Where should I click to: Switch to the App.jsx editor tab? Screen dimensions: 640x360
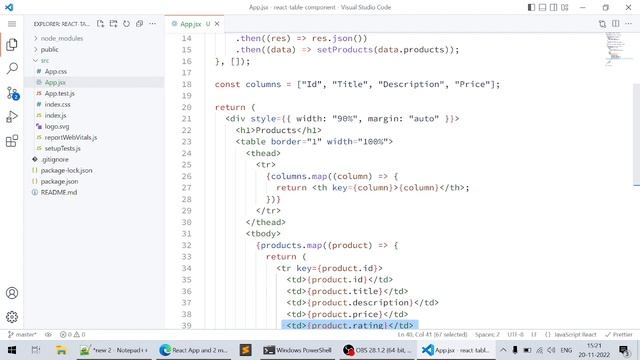pos(191,24)
